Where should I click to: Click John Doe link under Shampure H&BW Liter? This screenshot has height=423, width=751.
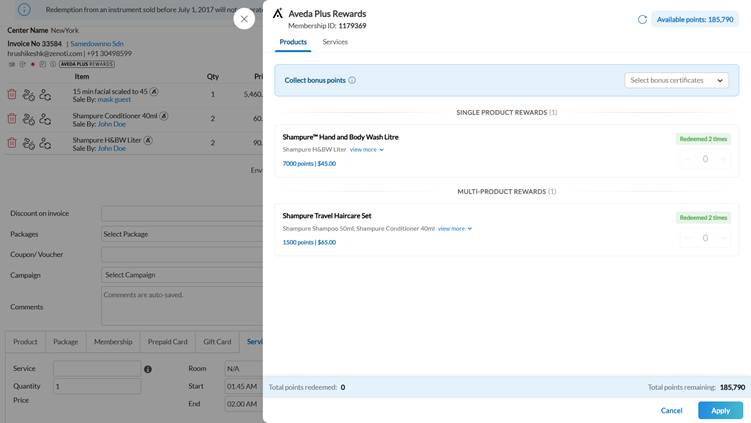tap(112, 149)
